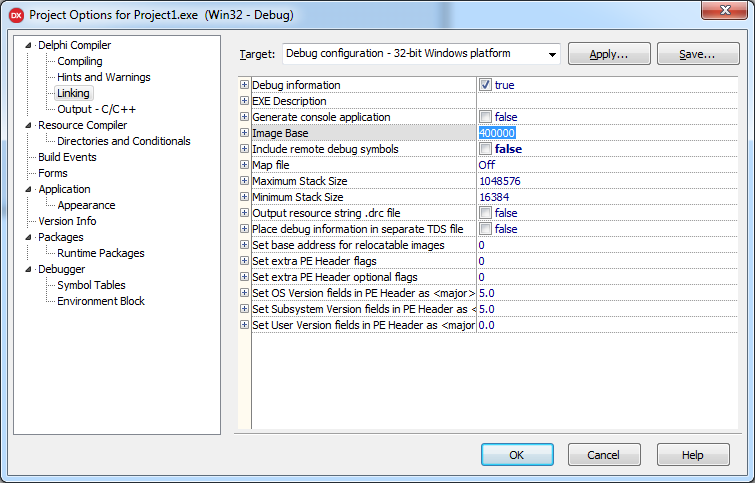Click the Map file value Off
Screen dimensions: 755x483
487,165
